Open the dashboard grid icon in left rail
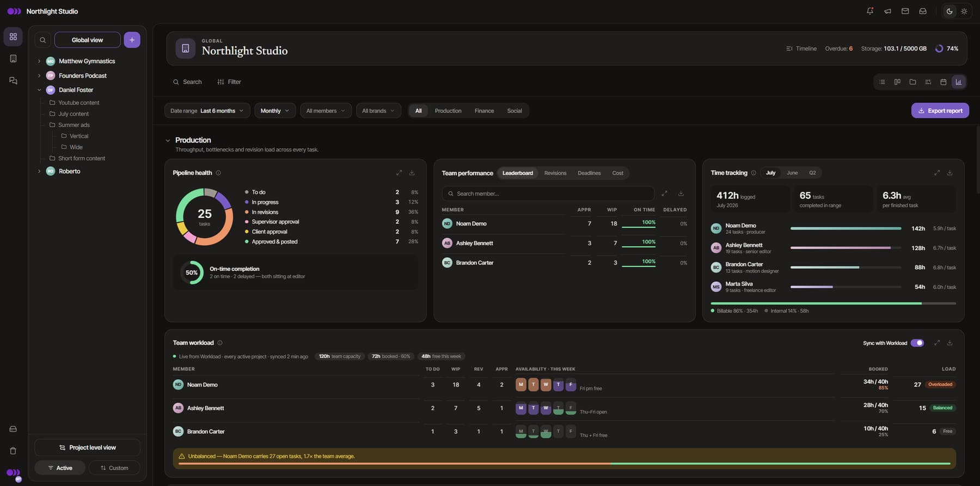 pos(13,37)
